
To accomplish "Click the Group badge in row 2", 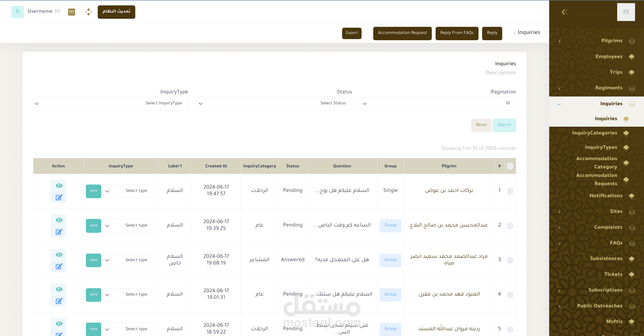I will coord(390,225).
